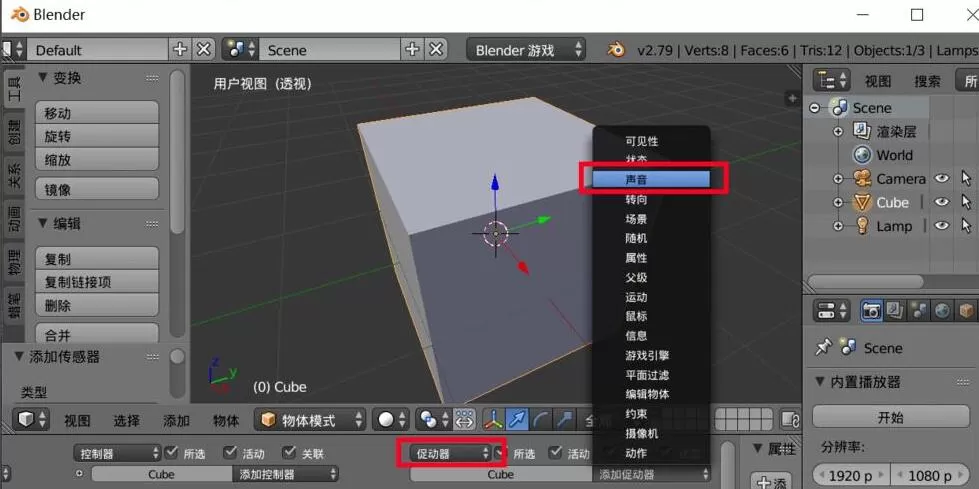979x489 pixels.
Task: Open the scene browse icon left of Scene field
Action: pos(240,50)
